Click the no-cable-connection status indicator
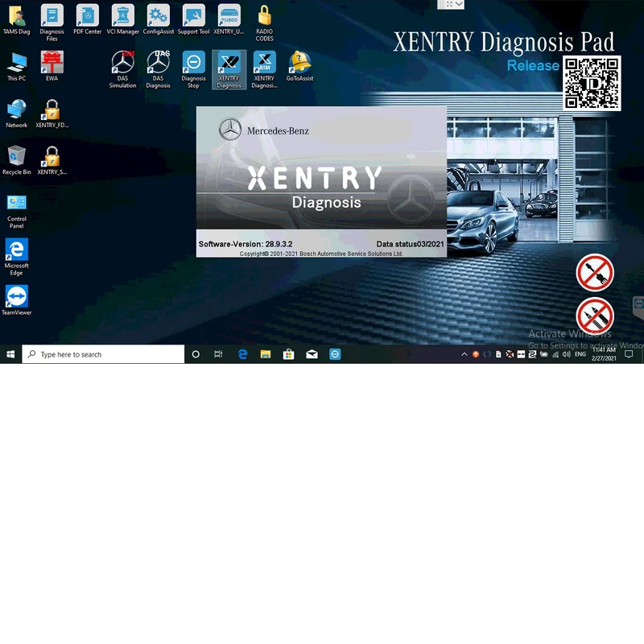644x644 pixels. [x=595, y=273]
